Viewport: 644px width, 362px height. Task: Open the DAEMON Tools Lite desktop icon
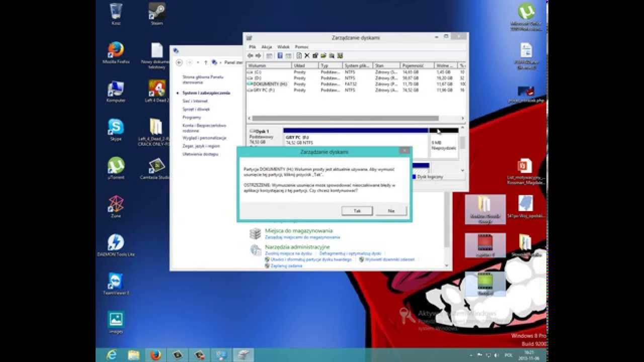116,245
